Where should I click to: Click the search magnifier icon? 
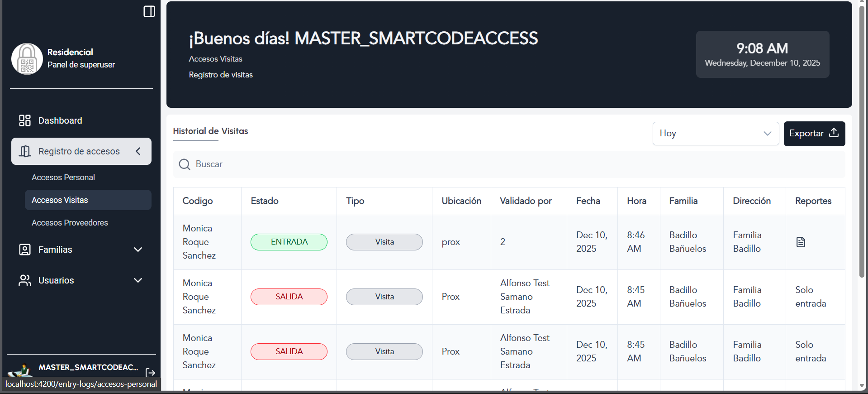184,164
